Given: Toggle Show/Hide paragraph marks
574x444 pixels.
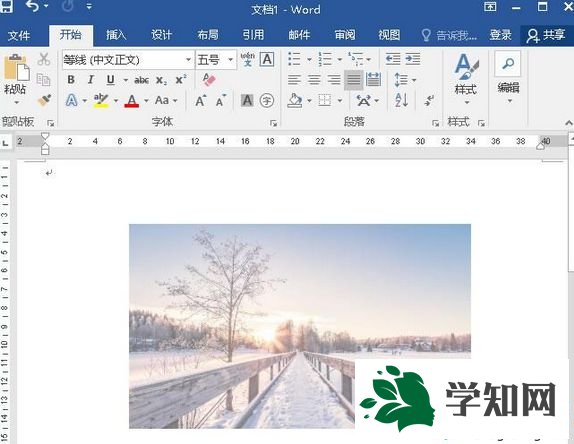Looking at the screenshot, I should [429, 100].
